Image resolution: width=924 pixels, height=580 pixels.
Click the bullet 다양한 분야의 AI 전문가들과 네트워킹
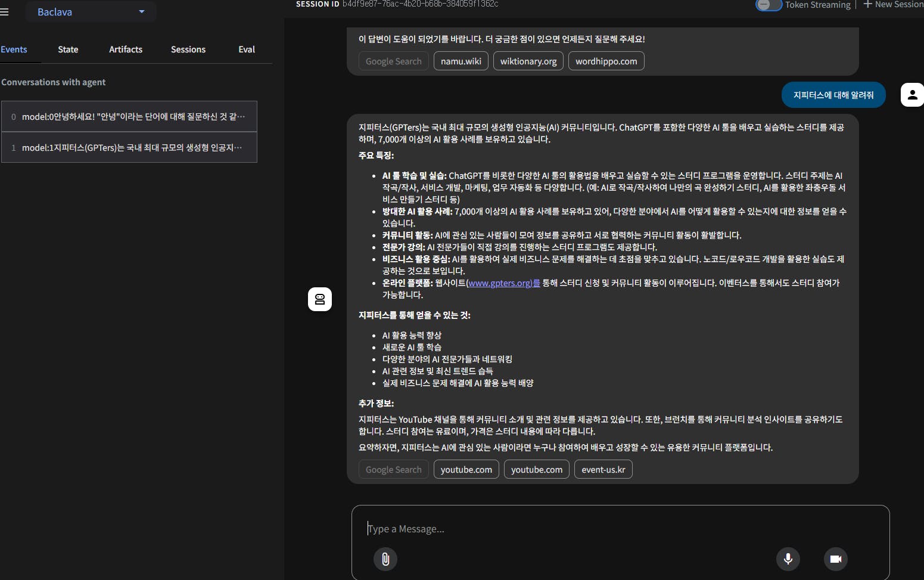pos(447,359)
